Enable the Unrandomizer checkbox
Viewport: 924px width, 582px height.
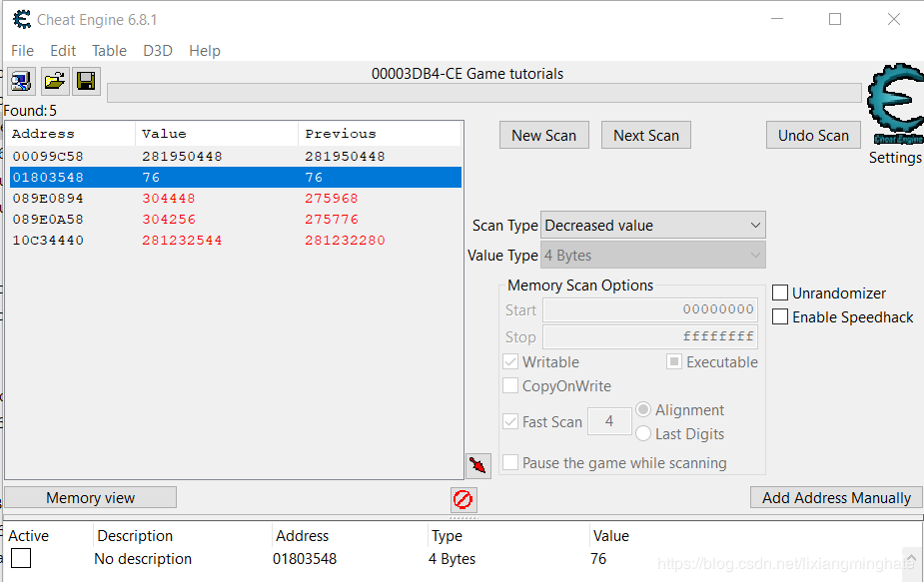click(780, 293)
